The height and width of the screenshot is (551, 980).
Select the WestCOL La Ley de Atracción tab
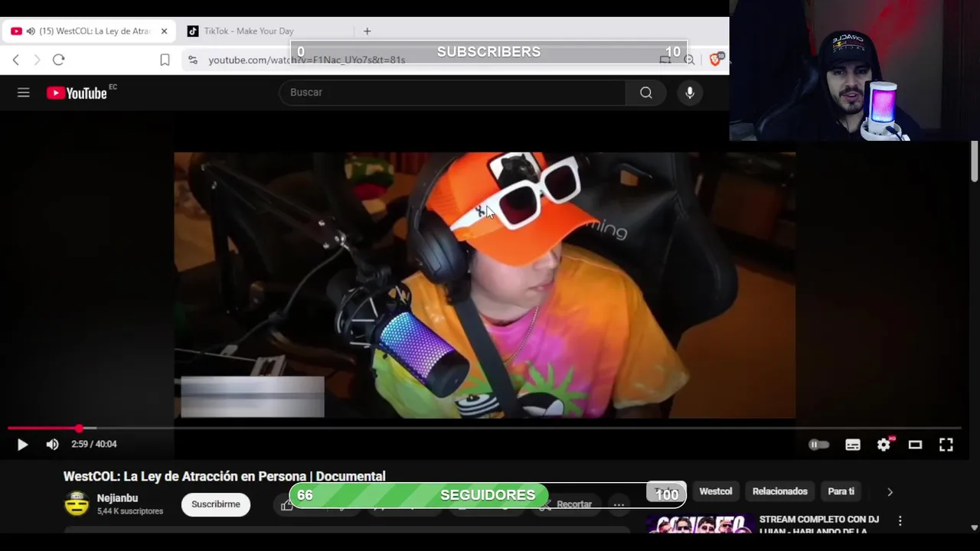[x=89, y=31]
